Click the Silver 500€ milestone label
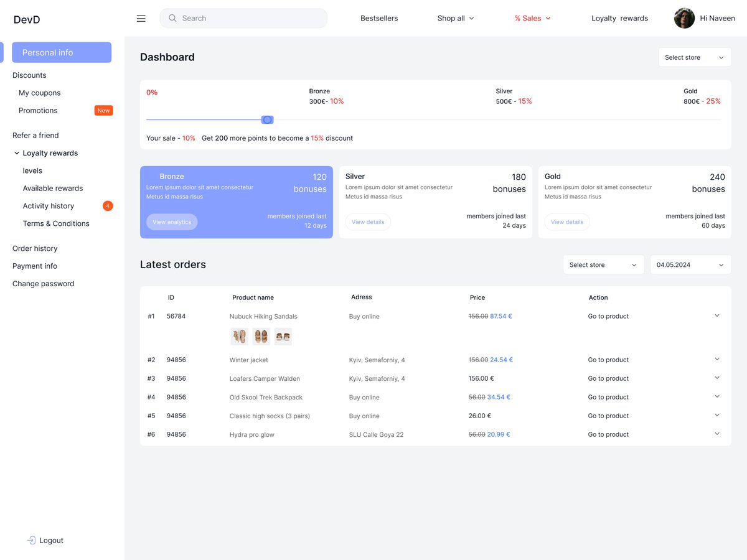 514,96
